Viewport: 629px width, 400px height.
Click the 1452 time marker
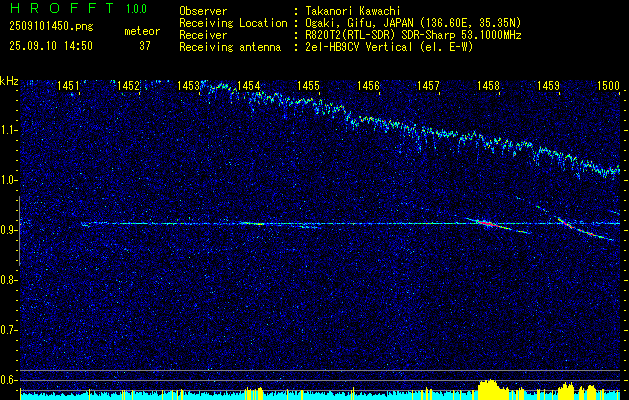tap(128, 85)
